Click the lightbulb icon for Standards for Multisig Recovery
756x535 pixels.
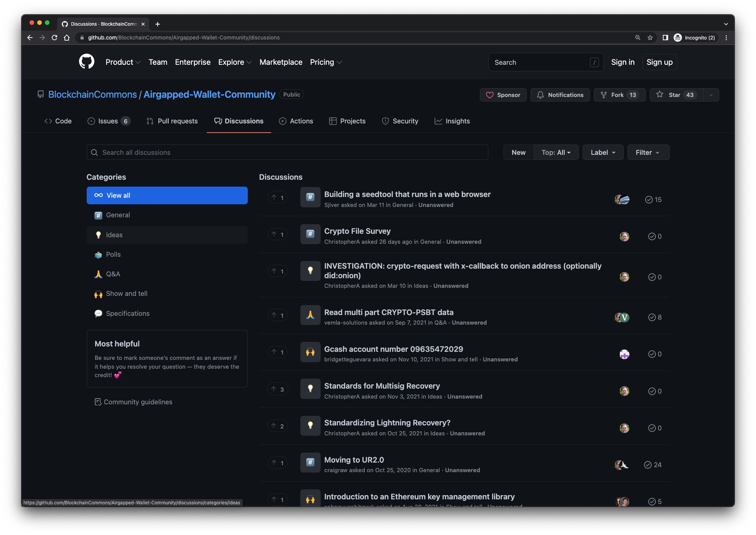[x=310, y=389]
